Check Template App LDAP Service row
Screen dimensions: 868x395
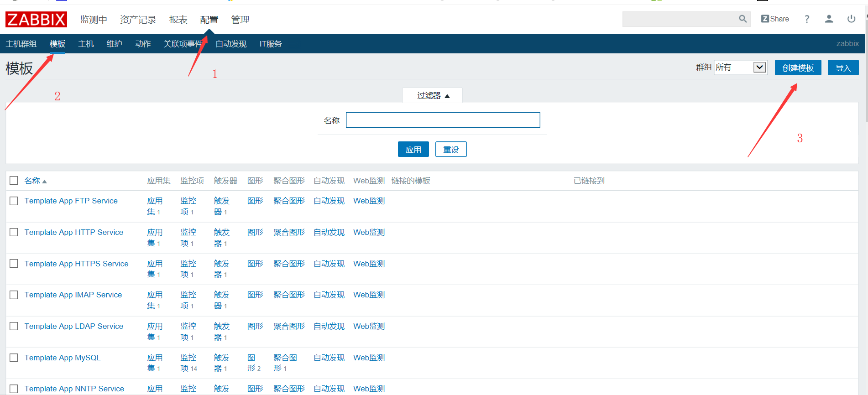tap(14, 326)
